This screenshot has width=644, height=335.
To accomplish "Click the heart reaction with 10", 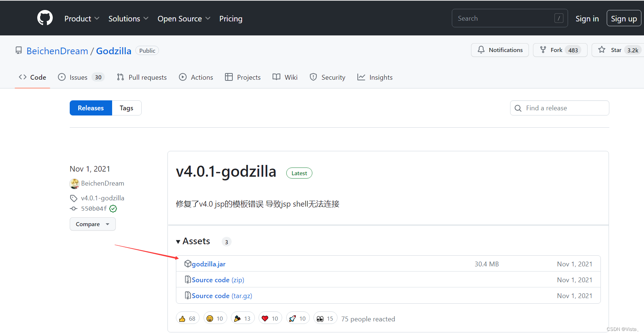I will point(270,318).
